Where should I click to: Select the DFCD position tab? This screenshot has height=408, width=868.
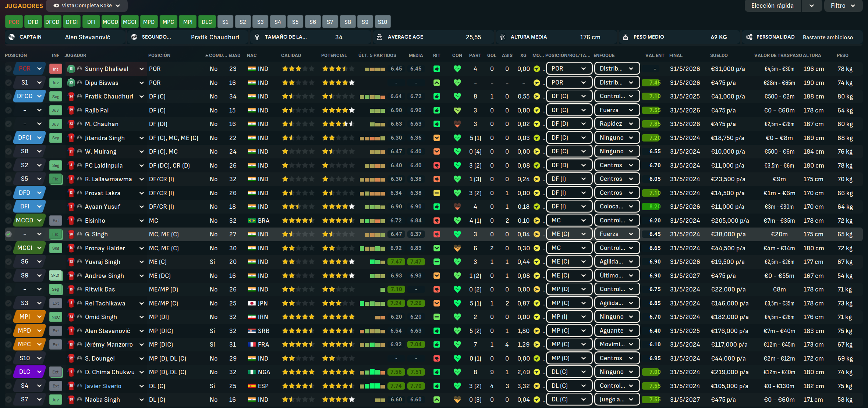[x=52, y=22]
